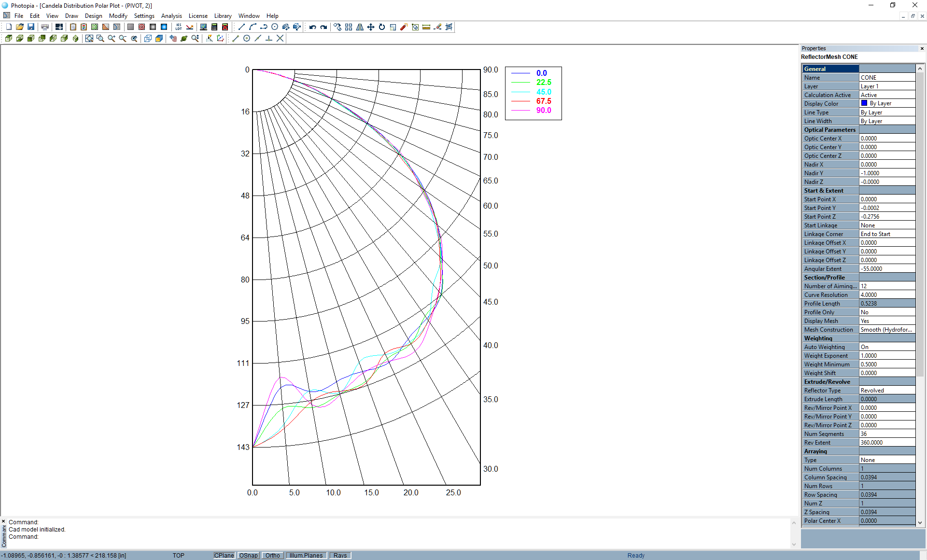Open the Reflector Type 'Revolved' dropdown
The height and width of the screenshot is (560, 927).
[887, 391]
